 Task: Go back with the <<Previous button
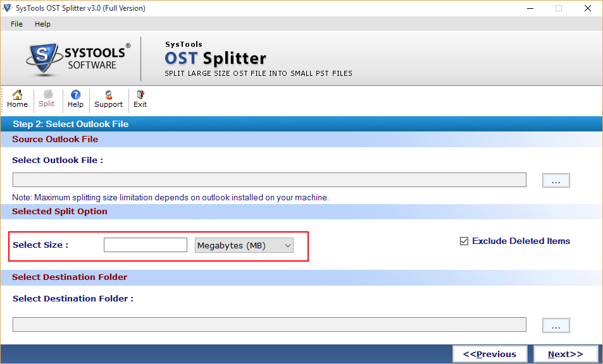490,354
